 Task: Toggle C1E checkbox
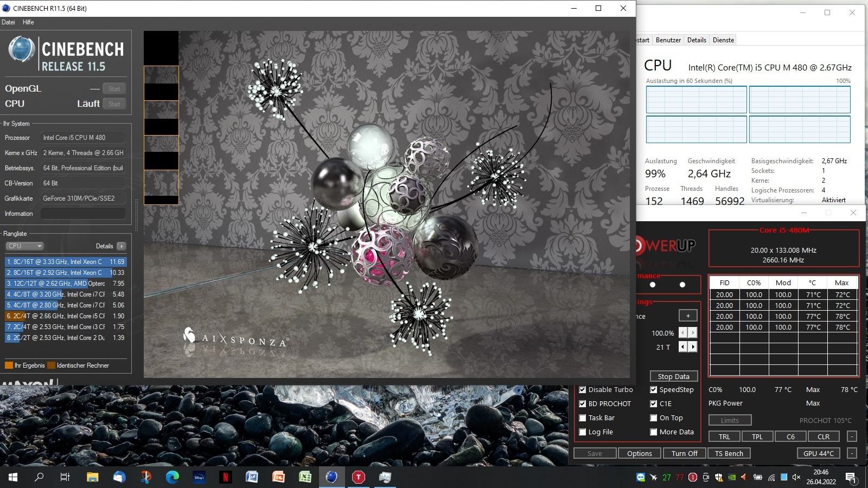click(x=654, y=403)
